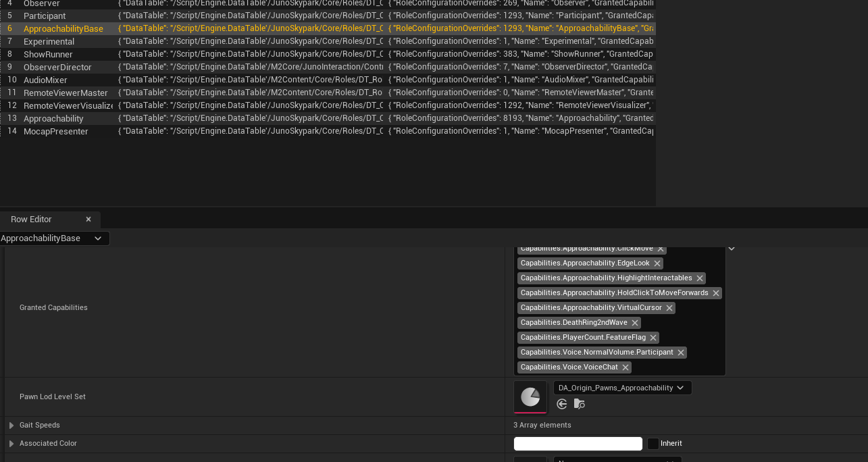Expand the Gait Speeds array
The width and height of the screenshot is (868, 462).
pos(11,426)
